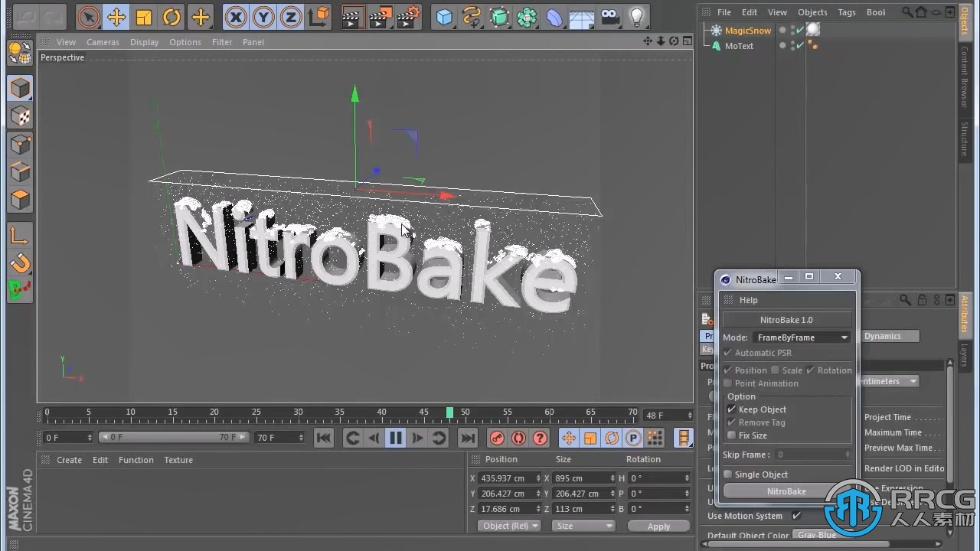
Task: Toggle the Remove Tag checkbox
Action: [731, 422]
